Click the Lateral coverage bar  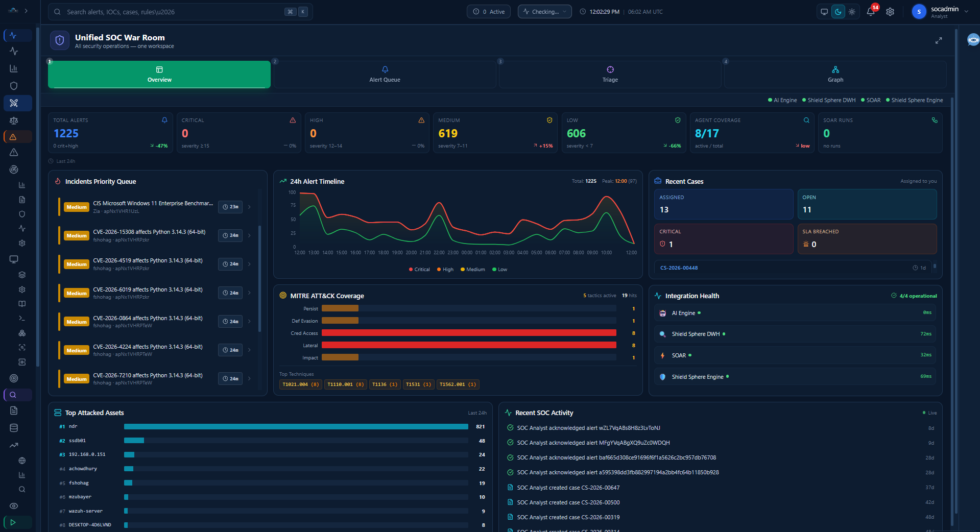coord(469,345)
